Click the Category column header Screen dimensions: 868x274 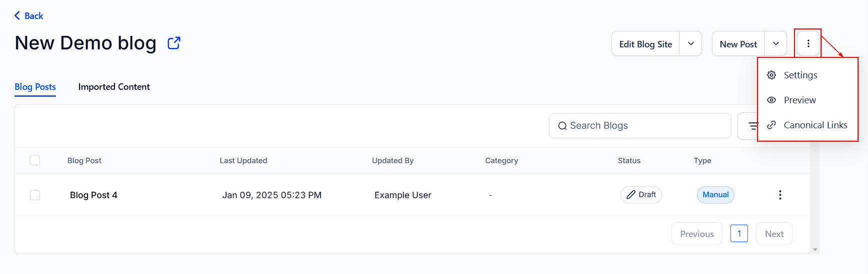(x=501, y=161)
